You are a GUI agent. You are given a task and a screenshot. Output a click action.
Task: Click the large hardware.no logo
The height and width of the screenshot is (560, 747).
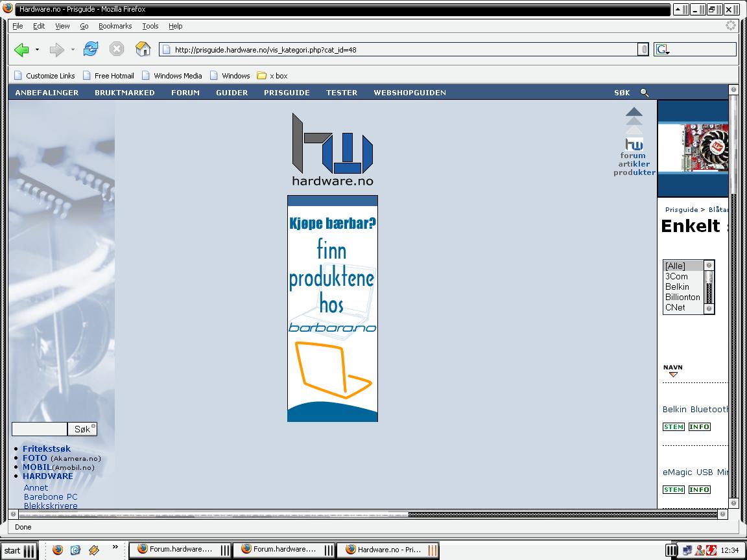click(333, 150)
